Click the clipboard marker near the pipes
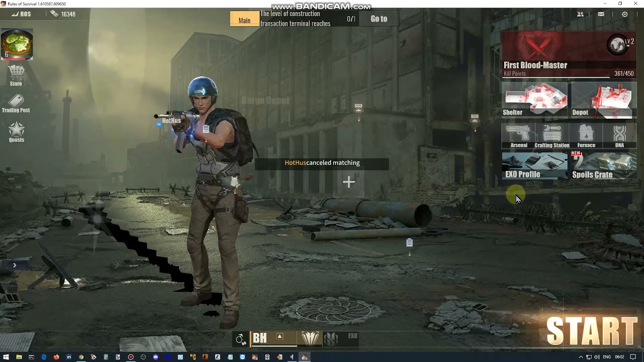The width and height of the screenshot is (644, 362). coord(410,243)
